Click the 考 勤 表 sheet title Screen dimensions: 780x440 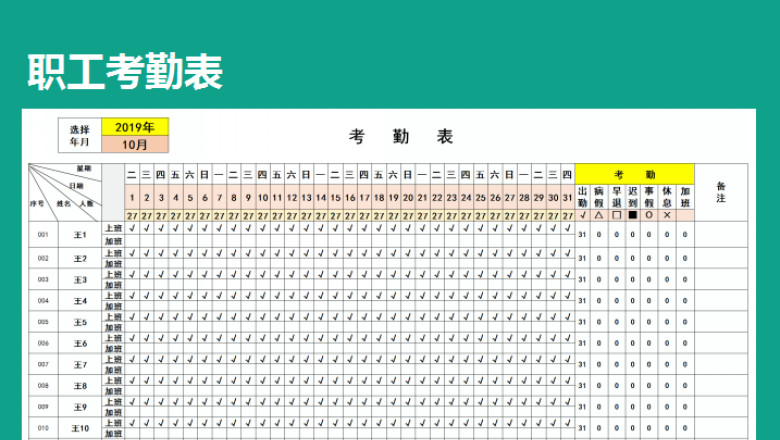[400, 136]
